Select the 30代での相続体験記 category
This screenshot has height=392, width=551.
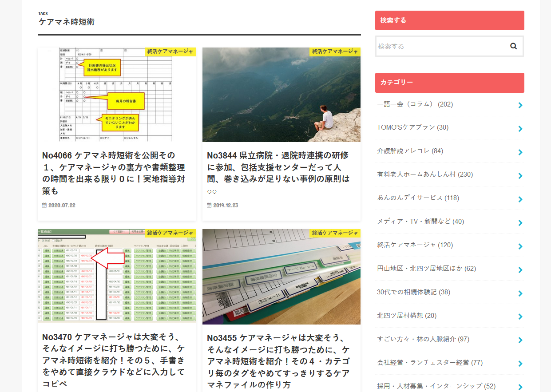click(413, 292)
